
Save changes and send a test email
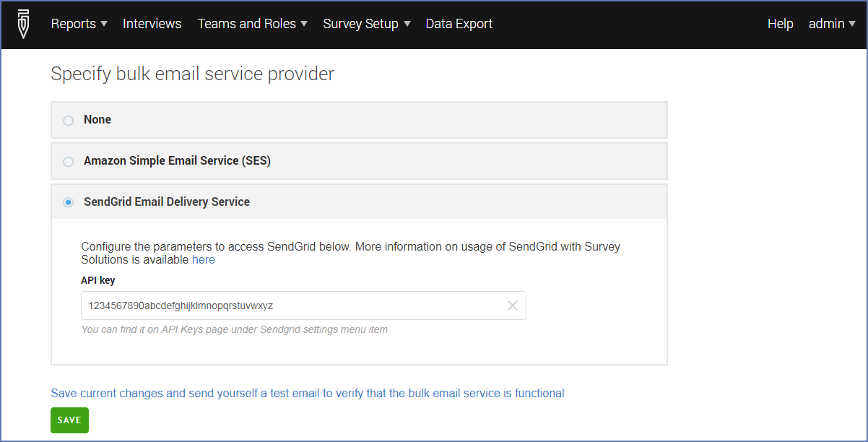(308, 393)
